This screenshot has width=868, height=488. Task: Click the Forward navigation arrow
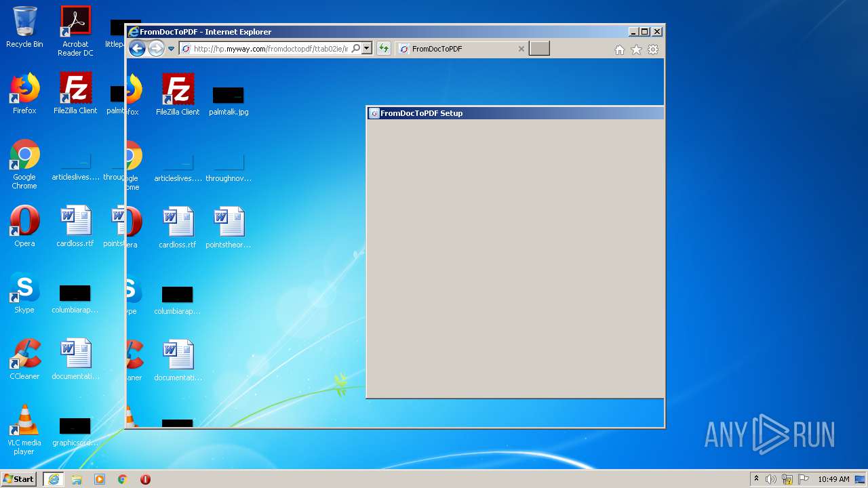156,48
